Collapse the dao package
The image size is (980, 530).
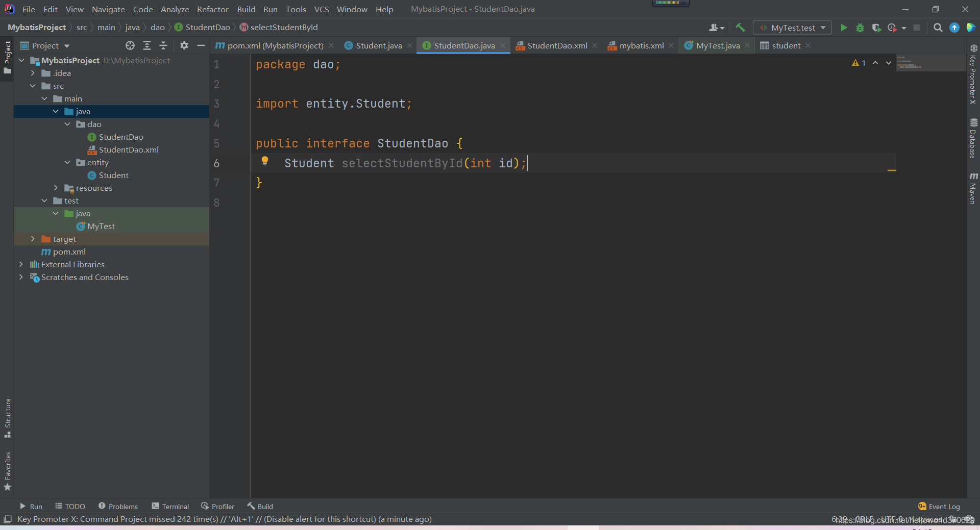[x=67, y=124]
